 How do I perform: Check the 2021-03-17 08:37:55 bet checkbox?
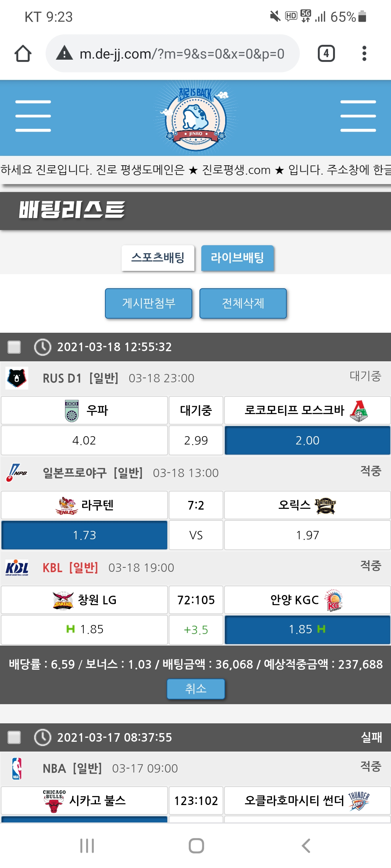tap(14, 737)
